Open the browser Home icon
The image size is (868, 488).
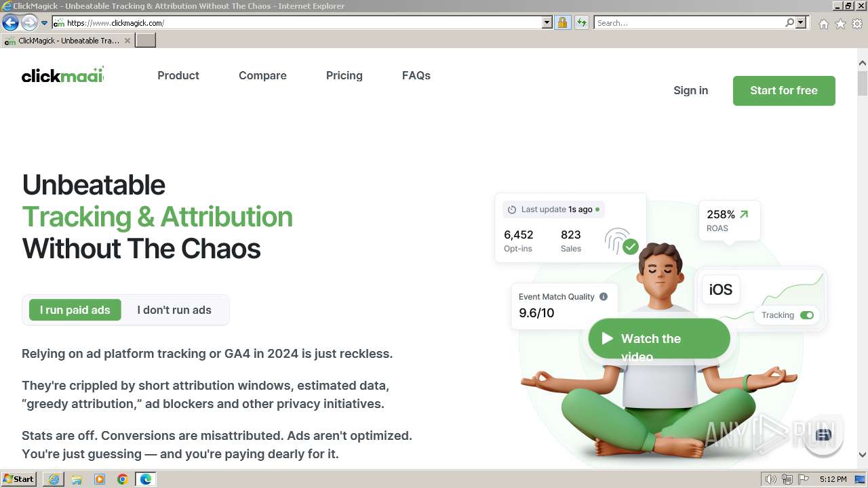point(823,23)
